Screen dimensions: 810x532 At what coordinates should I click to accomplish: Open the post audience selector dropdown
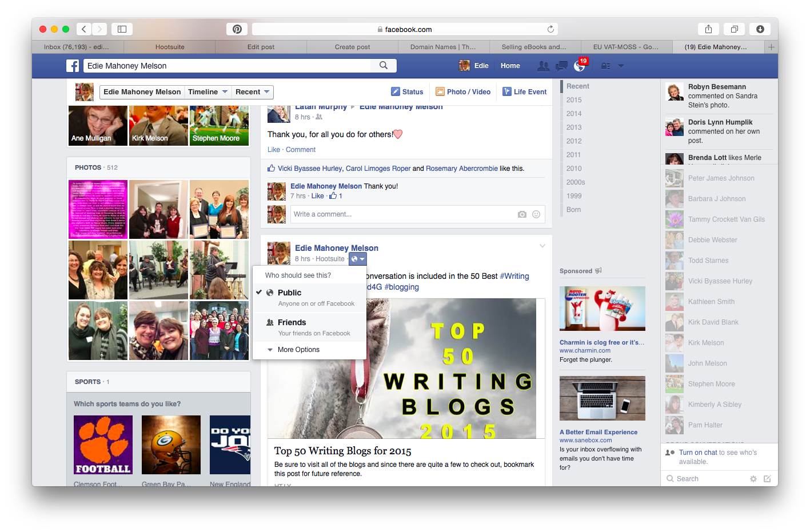pos(358,259)
